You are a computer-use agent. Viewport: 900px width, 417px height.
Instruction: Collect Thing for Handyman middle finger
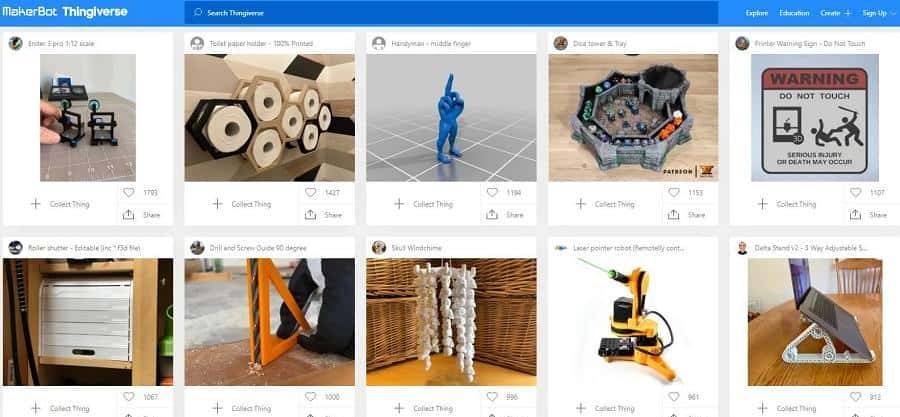[424, 204]
